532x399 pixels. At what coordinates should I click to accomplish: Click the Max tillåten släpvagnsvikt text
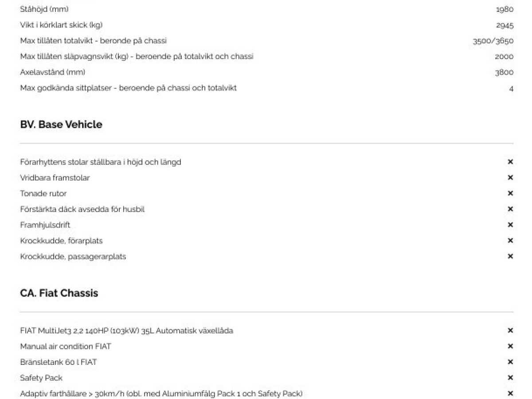[x=137, y=57]
